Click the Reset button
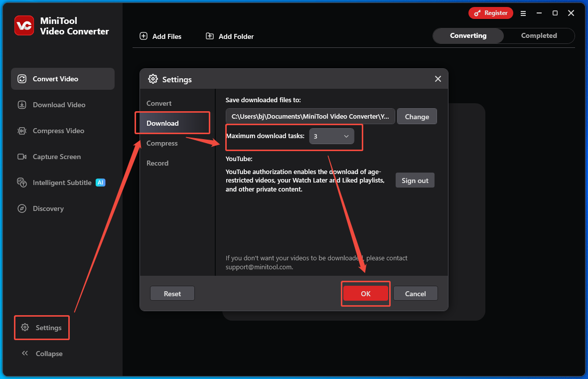 (172, 293)
